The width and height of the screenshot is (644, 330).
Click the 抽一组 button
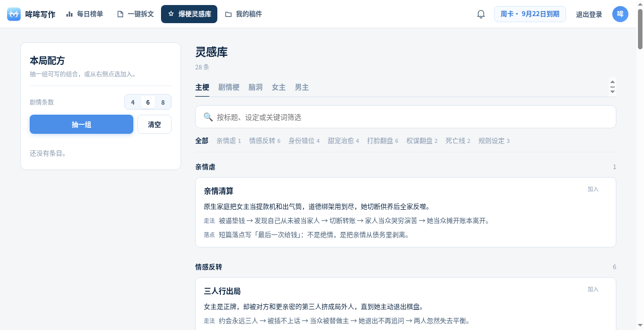pos(82,124)
